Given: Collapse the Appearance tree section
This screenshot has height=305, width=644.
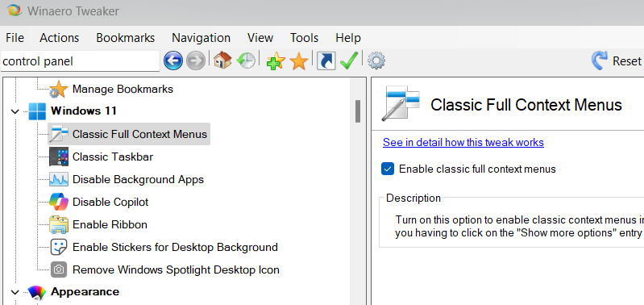Looking at the screenshot, I should [x=15, y=292].
